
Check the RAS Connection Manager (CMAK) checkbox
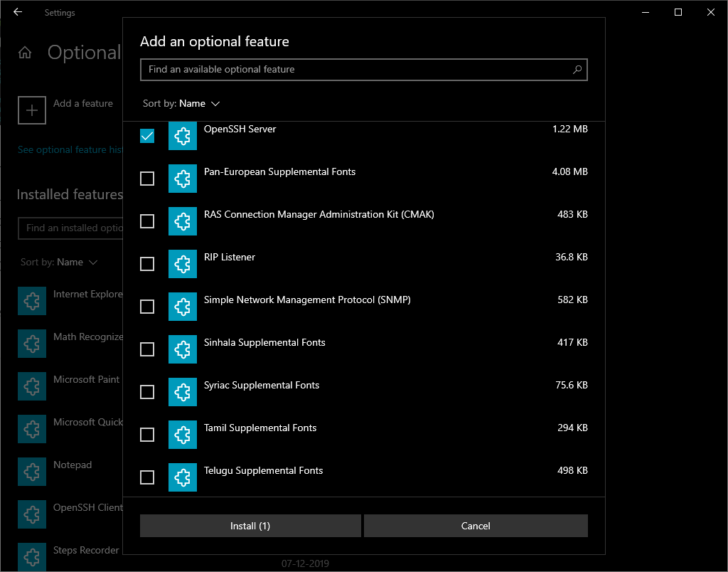[x=147, y=221]
